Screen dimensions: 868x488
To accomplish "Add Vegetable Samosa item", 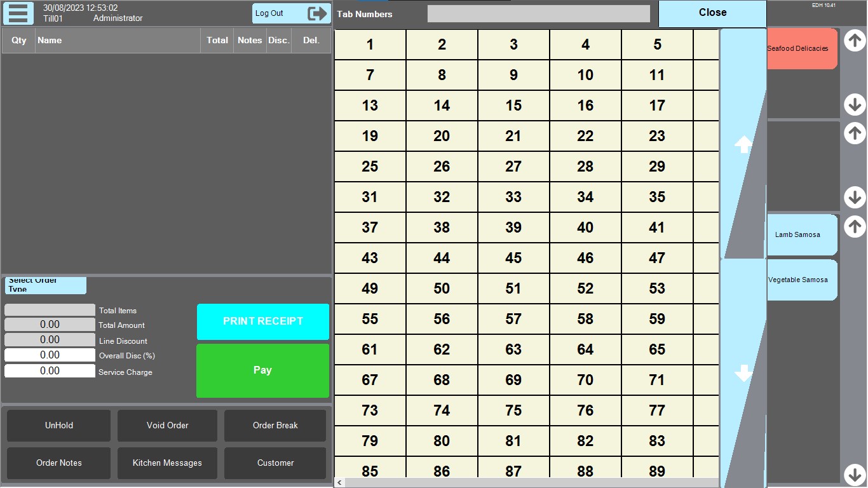I will pyautogui.click(x=801, y=280).
